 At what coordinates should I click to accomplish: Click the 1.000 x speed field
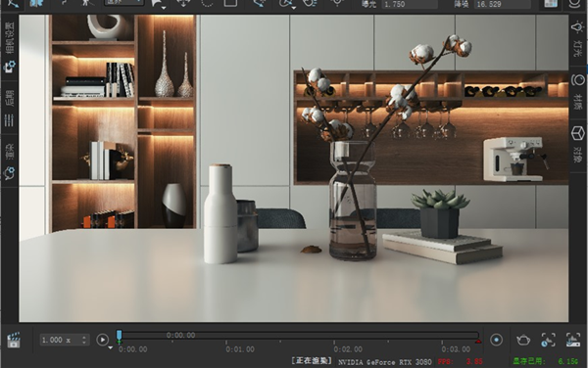[x=60, y=340]
